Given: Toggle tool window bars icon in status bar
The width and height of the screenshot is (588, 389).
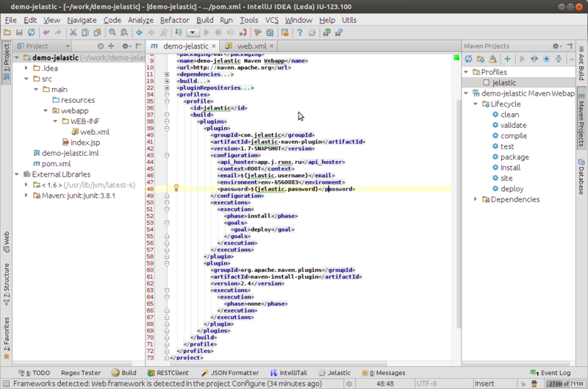Looking at the screenshot, I should (6, 384).
